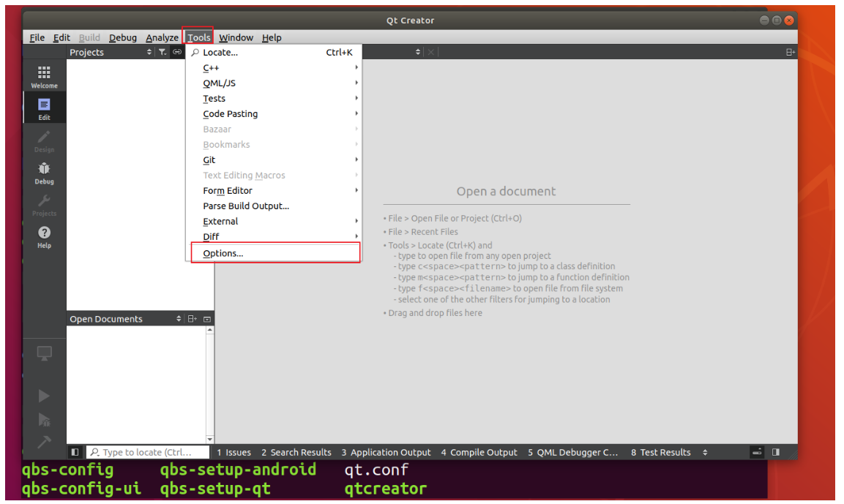Image resolution: width=844 pixels, height=504 pixels.
Task: Close the editor document with X icon
Action: click(430, 52)
